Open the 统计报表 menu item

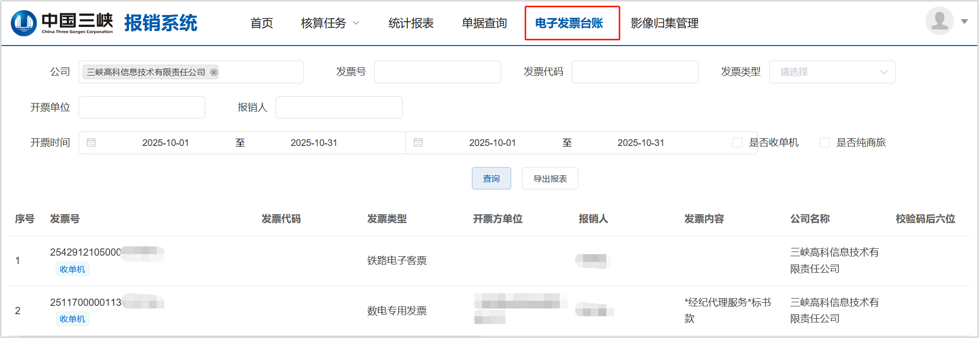pos(411,23)
